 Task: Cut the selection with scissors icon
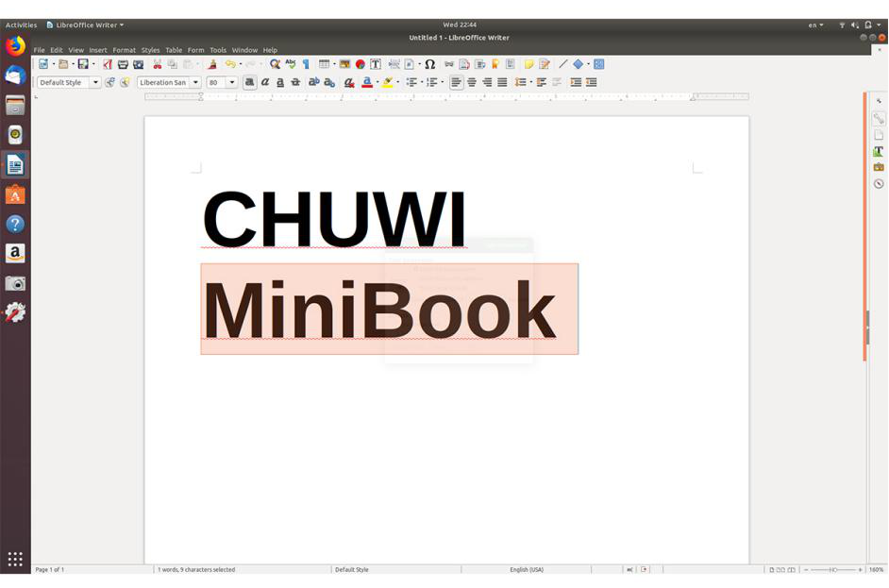tap(158, 64)
